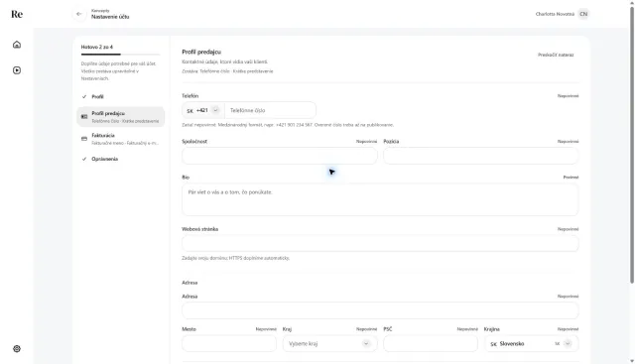Open the play icon in left sidebar
Screen dimensions: 635x364
pos(17,70)
